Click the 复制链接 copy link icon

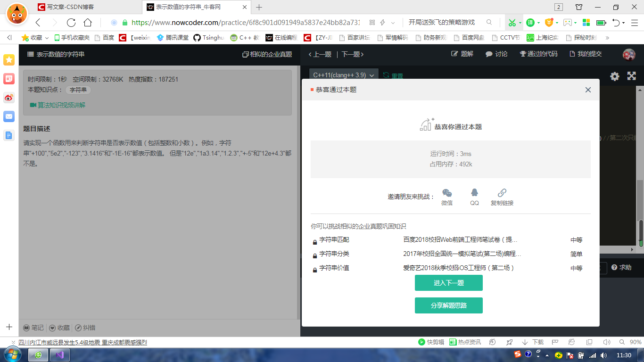(501, 193)
